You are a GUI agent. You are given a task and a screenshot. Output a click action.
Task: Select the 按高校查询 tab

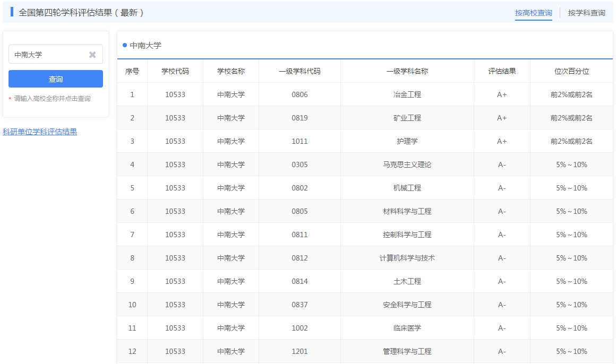coord(534,12)
